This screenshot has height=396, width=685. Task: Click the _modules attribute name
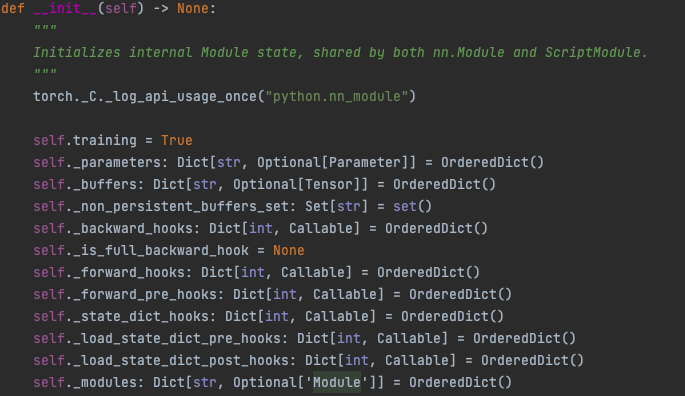pos(105,382)
